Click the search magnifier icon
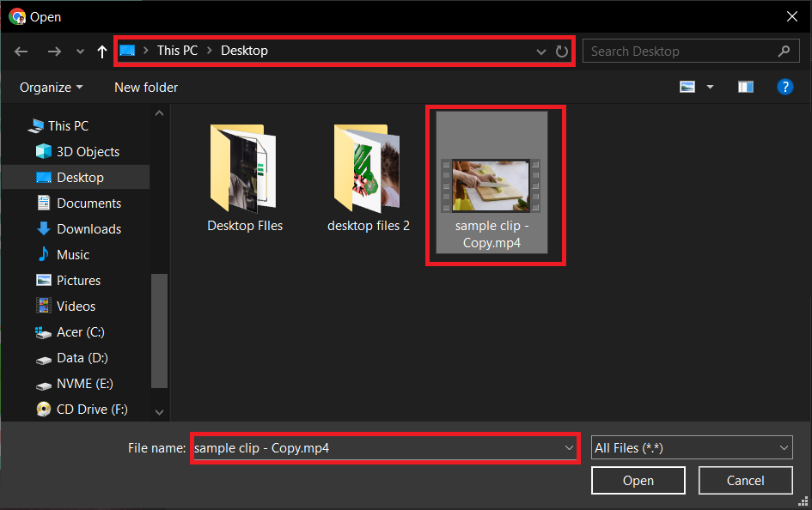 tap(783, 51)
